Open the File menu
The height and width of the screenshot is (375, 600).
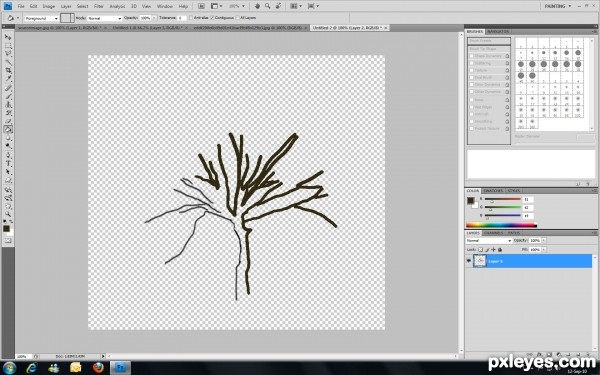coord(21,6)
